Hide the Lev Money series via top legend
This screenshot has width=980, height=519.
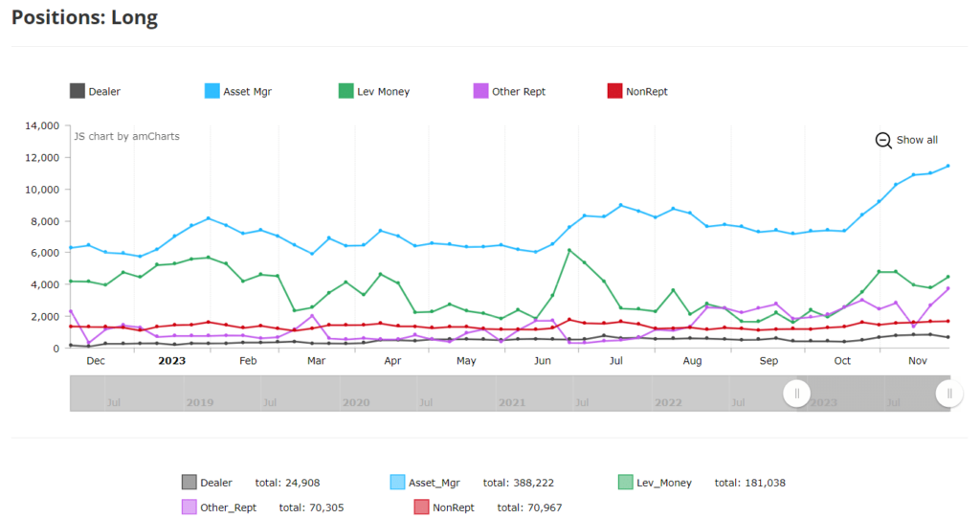click(x=346, y=92)
